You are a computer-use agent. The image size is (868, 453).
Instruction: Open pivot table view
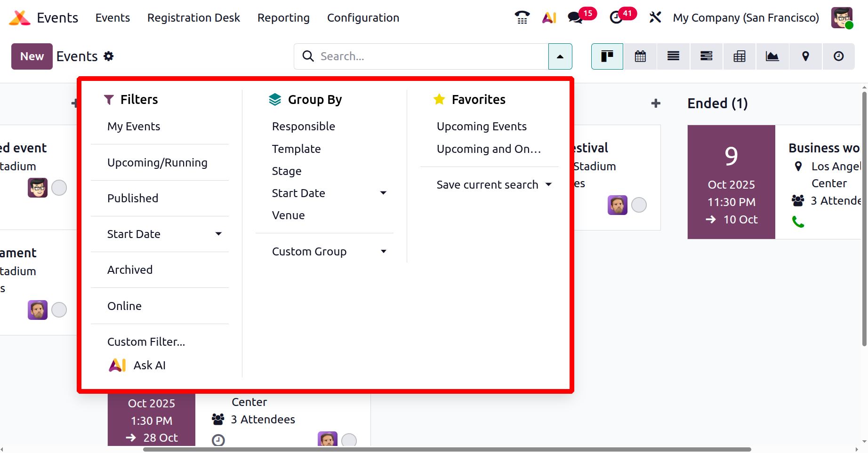739,56
